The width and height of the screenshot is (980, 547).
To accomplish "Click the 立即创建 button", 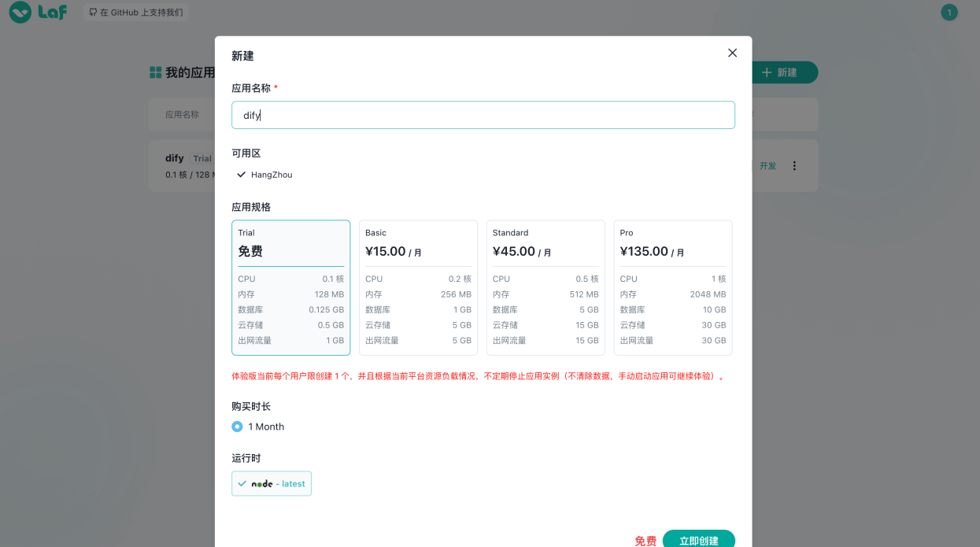I will coord(699,540).
